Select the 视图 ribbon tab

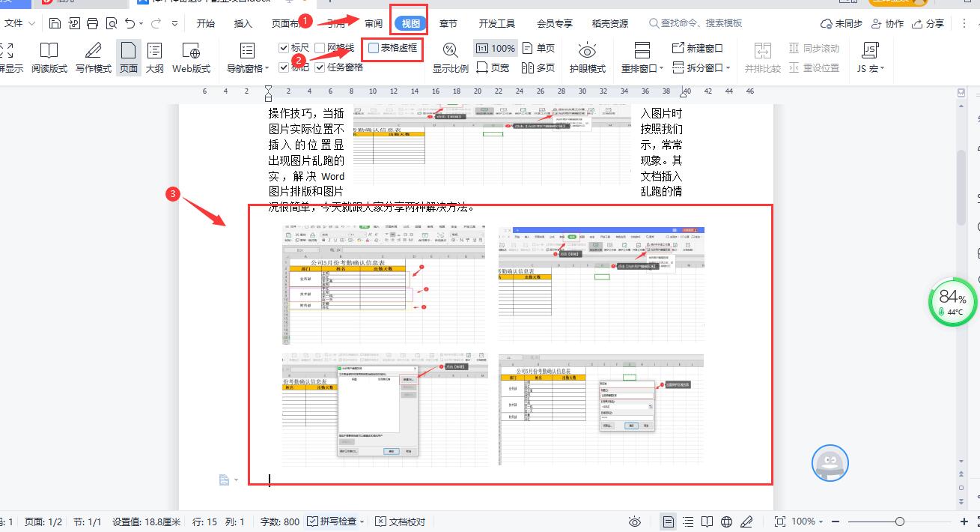(411, 23)
